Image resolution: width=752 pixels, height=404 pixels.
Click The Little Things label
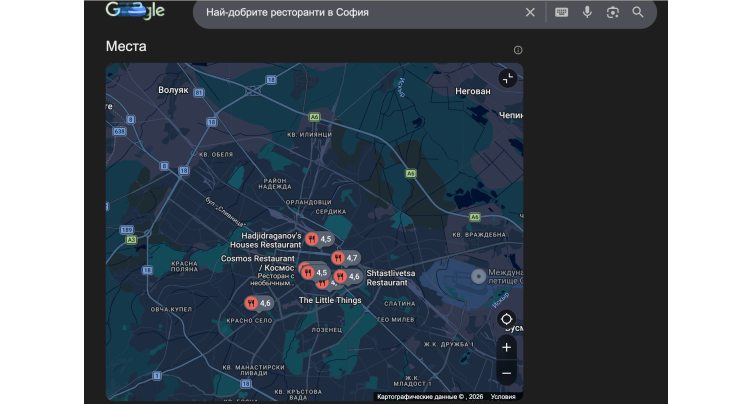click(330, 300)
